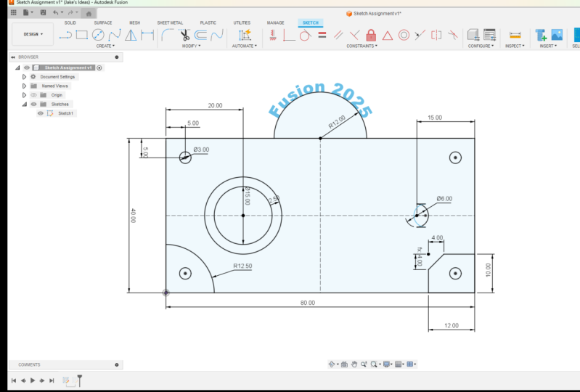The image size is (580, 392).
Task: Apply the Collinear constraint
Action: coord(420,35)
